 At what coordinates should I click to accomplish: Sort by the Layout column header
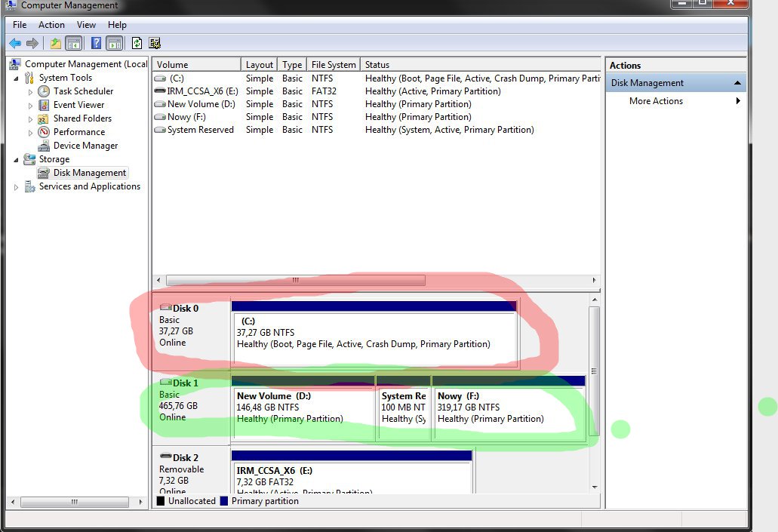[x=260, y=64]
